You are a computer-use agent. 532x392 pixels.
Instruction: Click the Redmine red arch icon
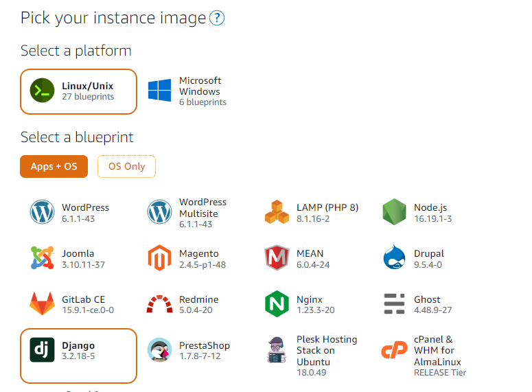(x=159, y=303)
